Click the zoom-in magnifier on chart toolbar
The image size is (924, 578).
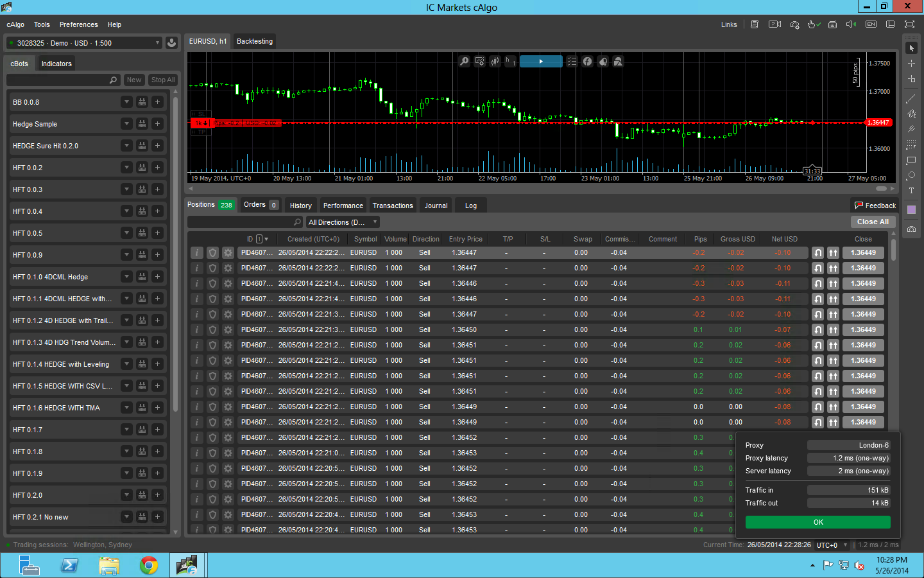[x=465, y=62]
